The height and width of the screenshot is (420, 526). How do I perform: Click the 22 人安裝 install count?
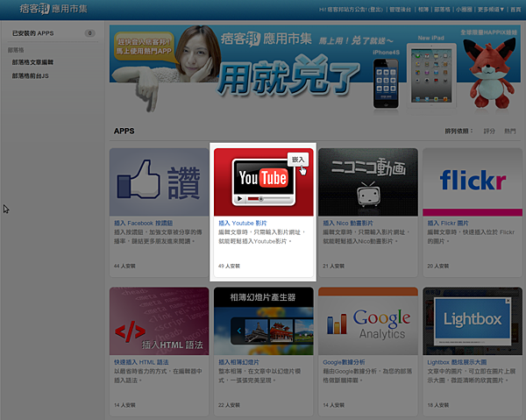pyautogui.click(x=229, y=405)
